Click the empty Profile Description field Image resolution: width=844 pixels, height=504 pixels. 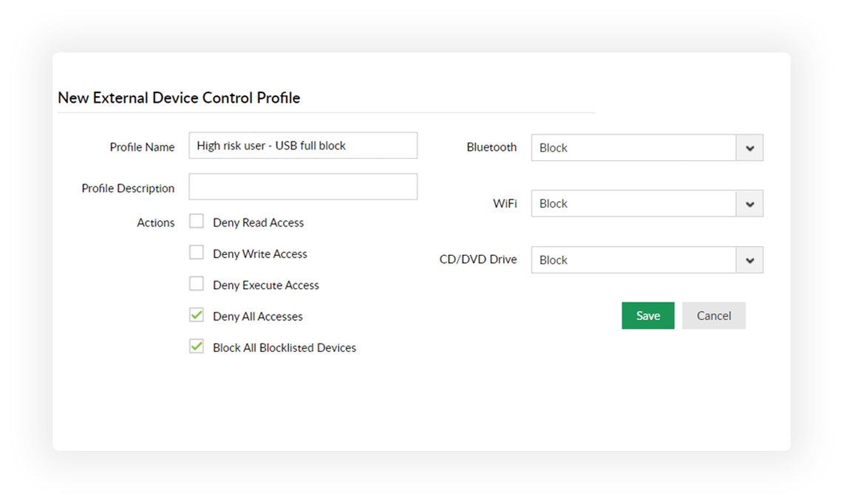click(x=303, y=186)
